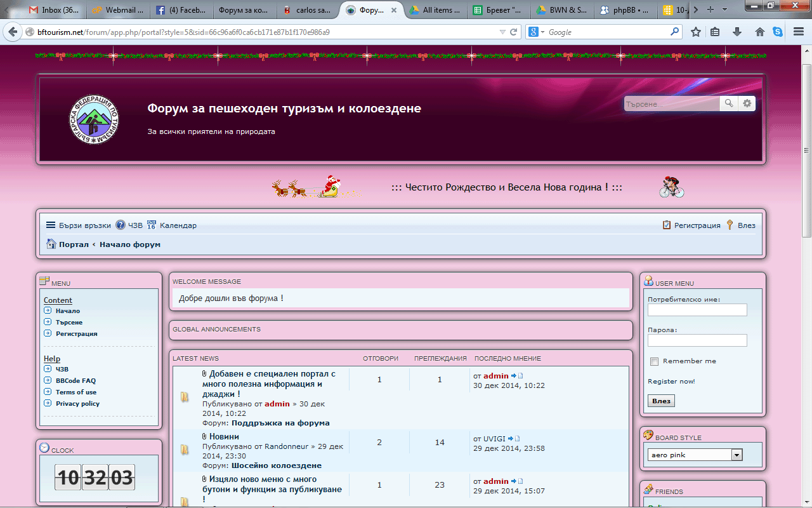Open the Firefox hamburger menu
Image resolution: width=812 pixels, height=508 pixels.
pos(798,32)
